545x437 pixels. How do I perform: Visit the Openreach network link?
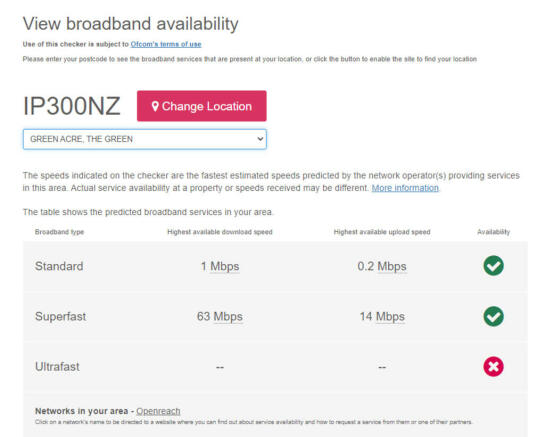point(158,411)
